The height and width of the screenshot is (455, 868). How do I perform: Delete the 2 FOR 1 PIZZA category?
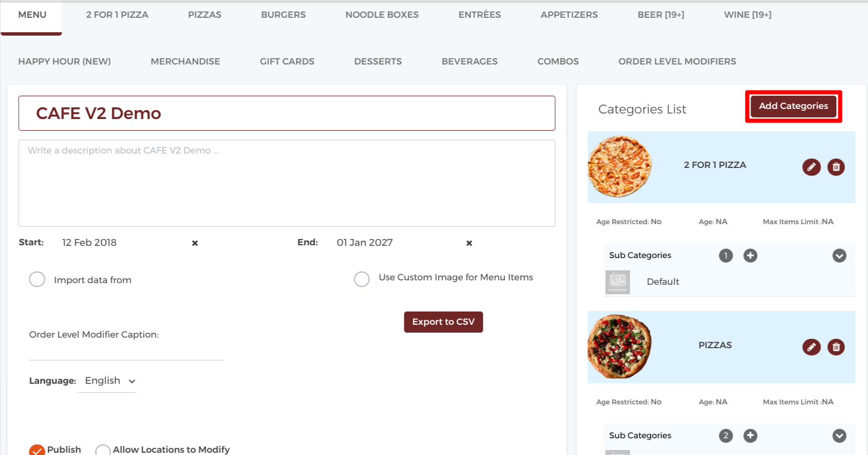click(836, 167)
